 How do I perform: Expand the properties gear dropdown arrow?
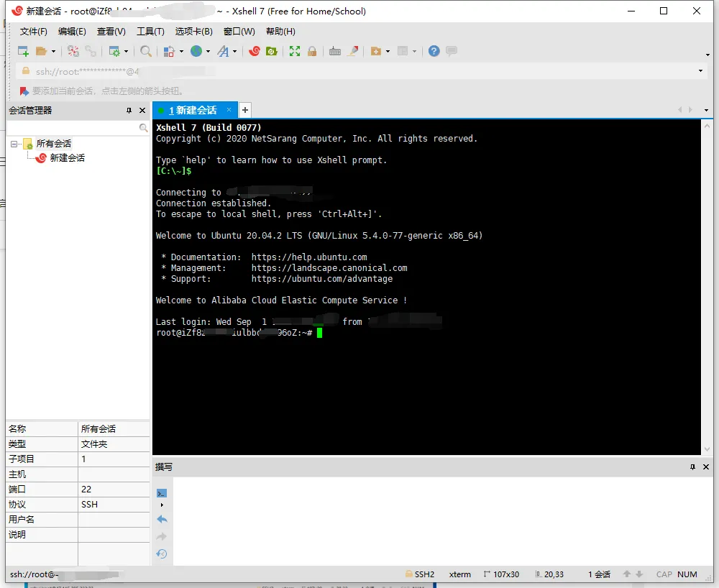(x=126, y=51)
